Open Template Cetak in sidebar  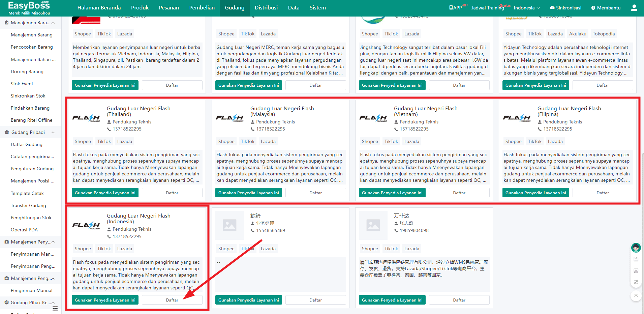(x=27, y=193)
